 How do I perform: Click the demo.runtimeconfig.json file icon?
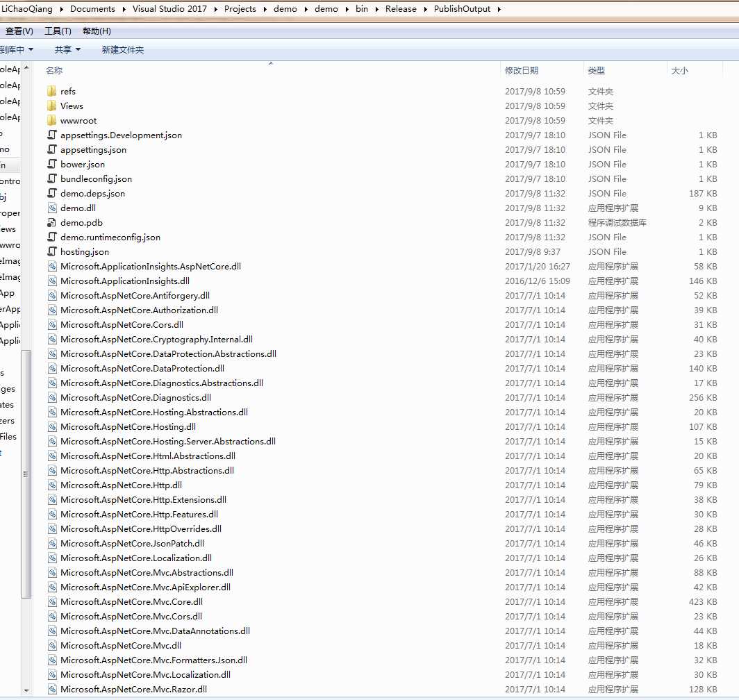click(52, 237)
